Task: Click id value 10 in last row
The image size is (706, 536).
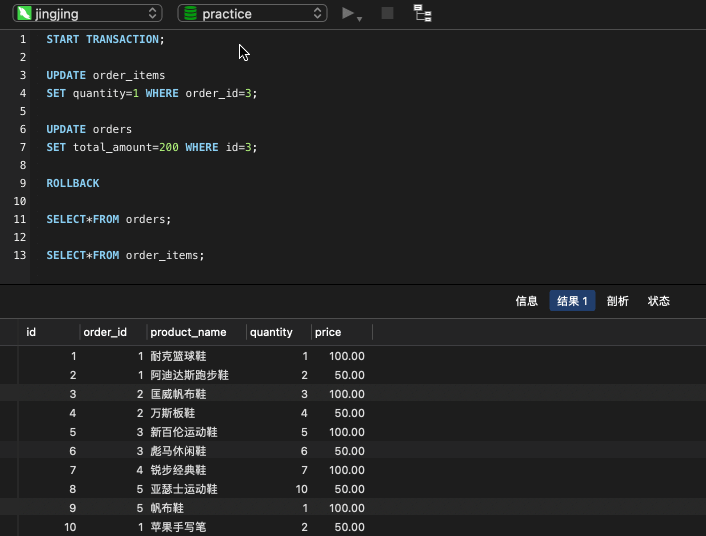Action: click(70, 527)
